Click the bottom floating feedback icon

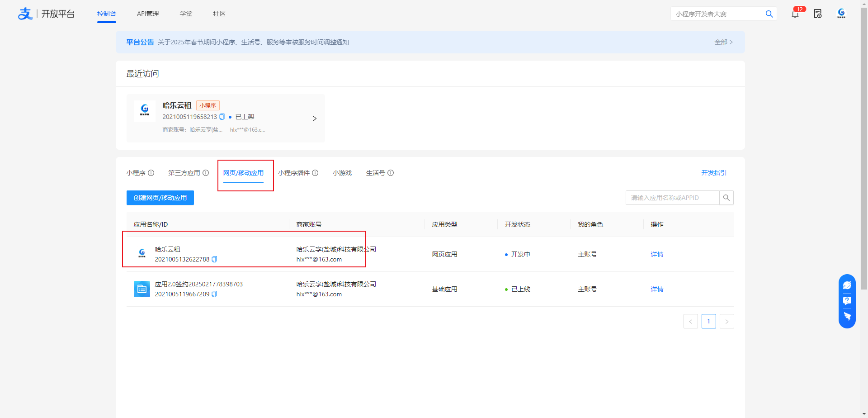coord(847,316)
